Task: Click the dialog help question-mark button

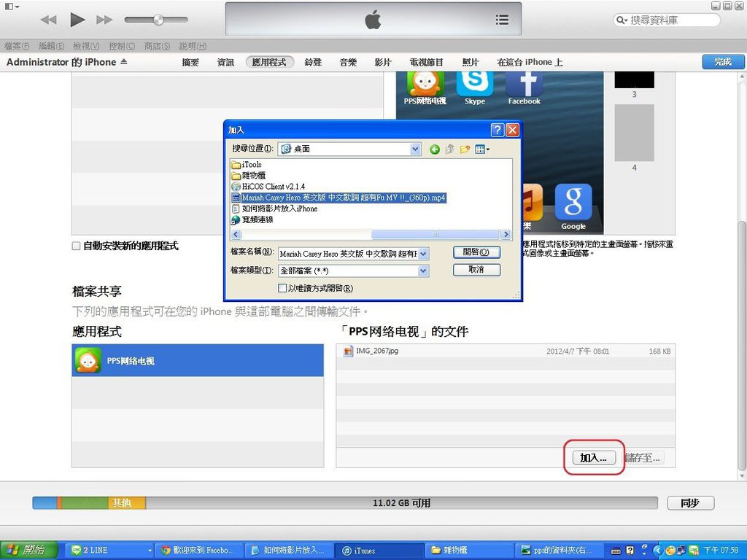Action: click(497, 130)
